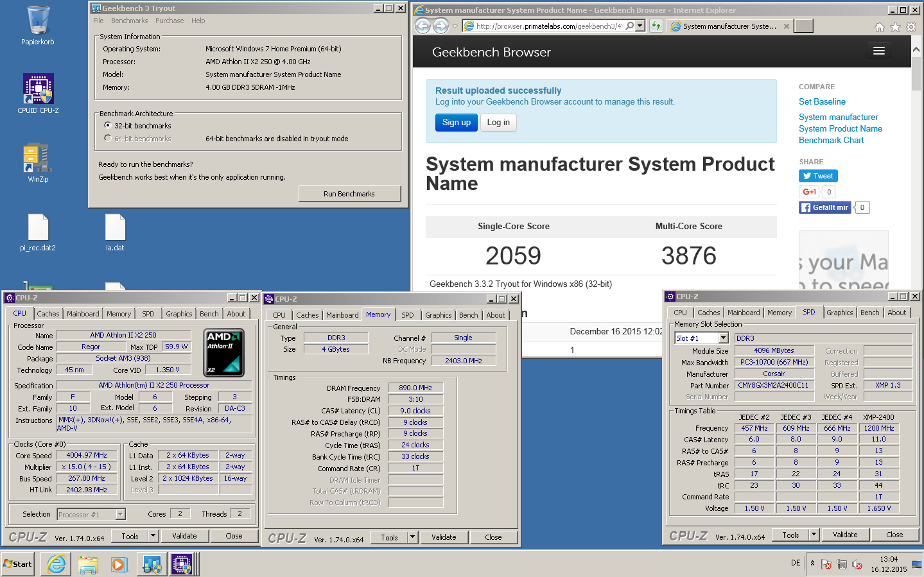Click the Internet Explorer forward arrow

tap(440, 26)
